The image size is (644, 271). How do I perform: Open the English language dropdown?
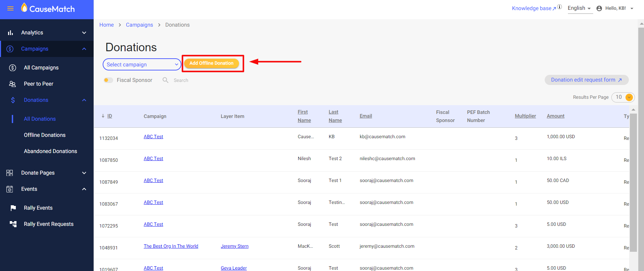(x=580, y=8)
